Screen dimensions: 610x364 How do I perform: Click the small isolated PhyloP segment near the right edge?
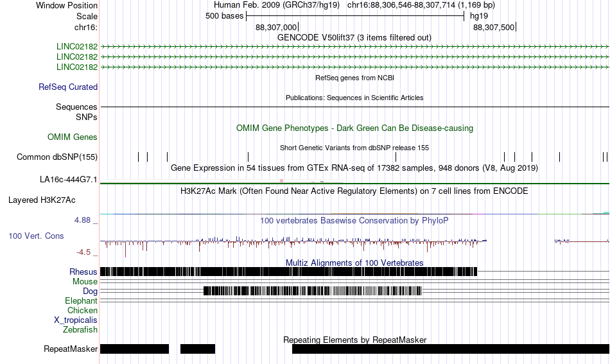pos(562,241)
